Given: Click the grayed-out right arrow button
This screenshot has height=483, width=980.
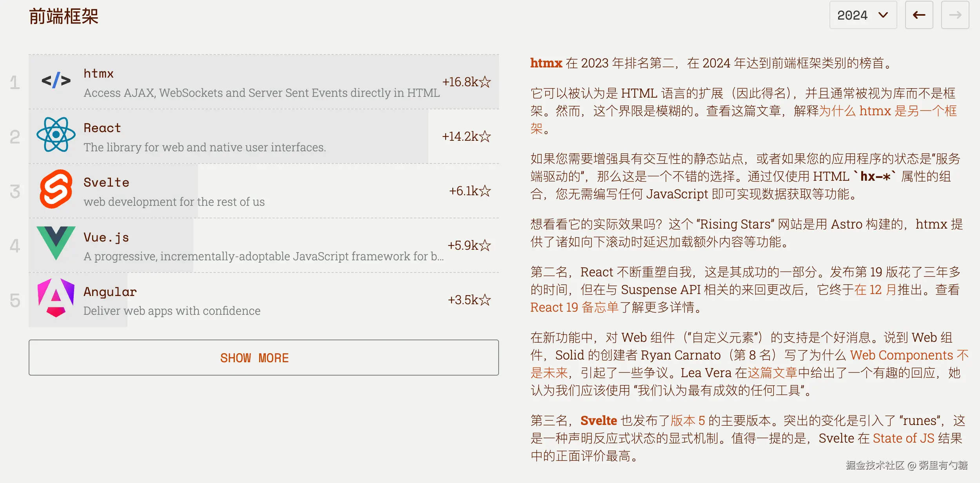Looking at the screenshot, I should coord(955,15).
